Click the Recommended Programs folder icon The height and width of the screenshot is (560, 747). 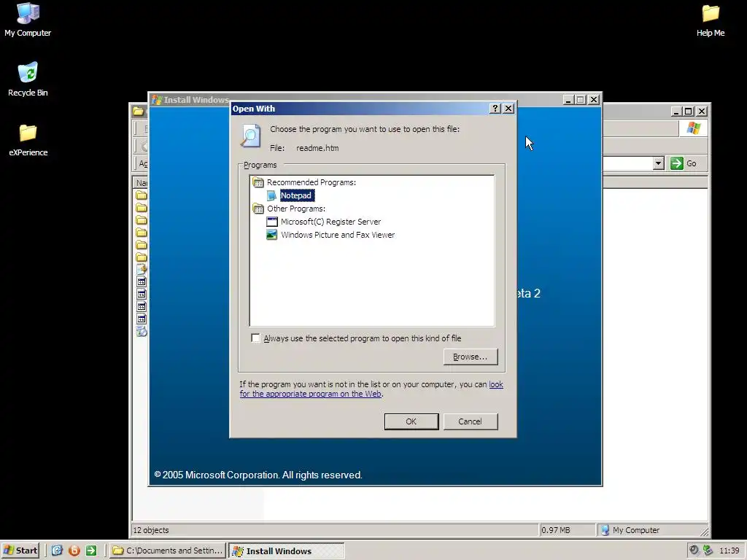tap(258, 182)
